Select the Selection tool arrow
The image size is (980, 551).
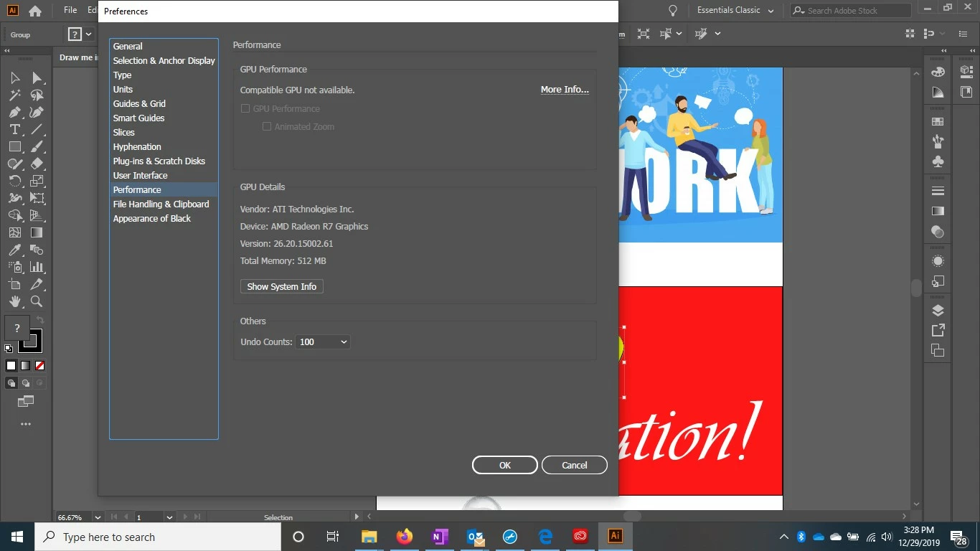[15, 77]
